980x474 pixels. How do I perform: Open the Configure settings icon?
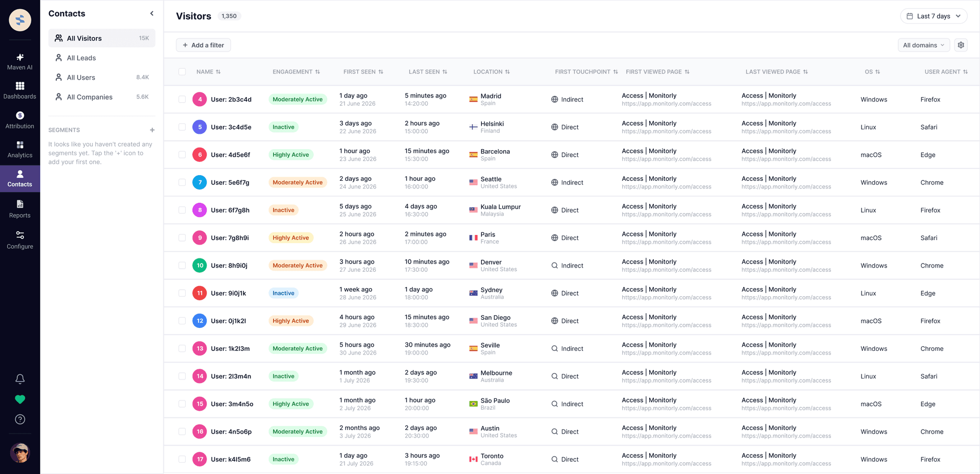(20, 240)
